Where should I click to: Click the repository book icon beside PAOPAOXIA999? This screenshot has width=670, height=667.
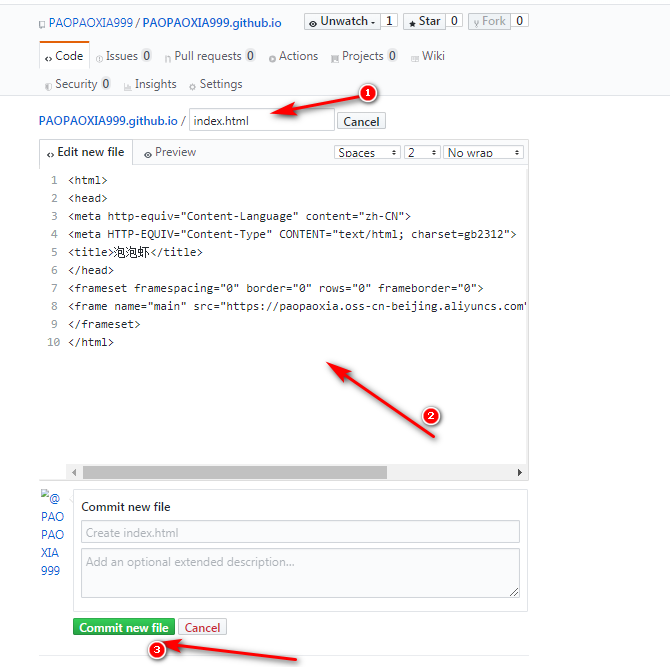click(x=42, y=24)
